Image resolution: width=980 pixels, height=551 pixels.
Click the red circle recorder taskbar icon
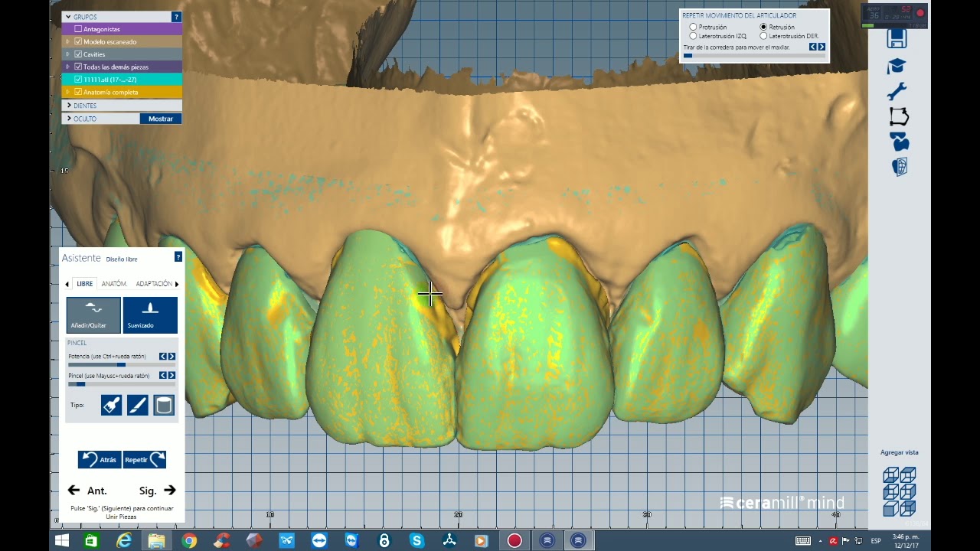tap(514, 541)
